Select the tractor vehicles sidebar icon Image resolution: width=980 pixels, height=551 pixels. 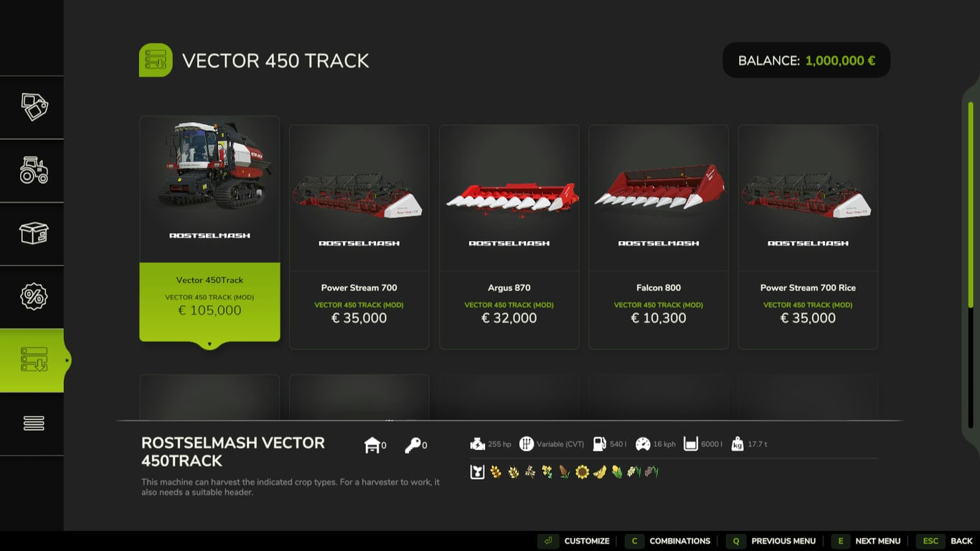pyautogui.click(x=34, y=170)
